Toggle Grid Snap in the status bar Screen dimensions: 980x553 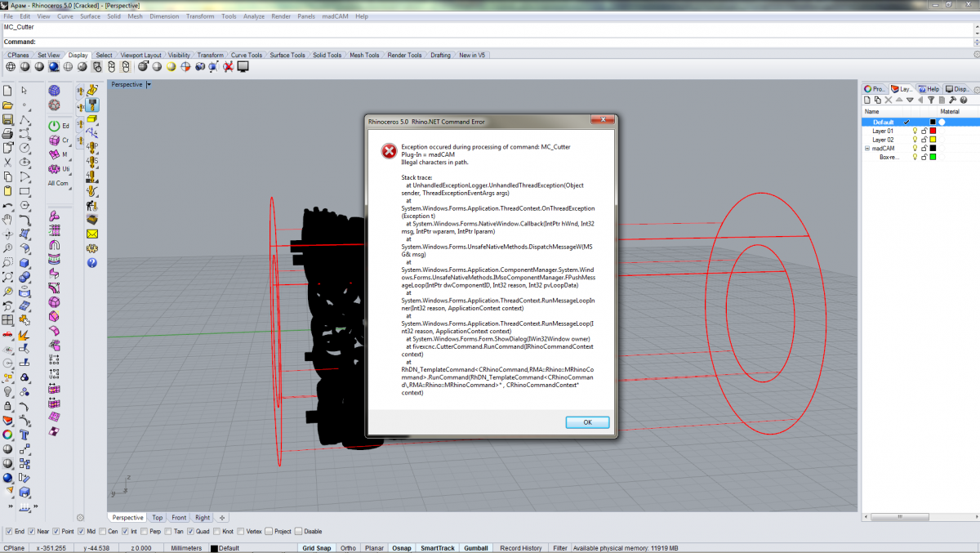(316, 548)
